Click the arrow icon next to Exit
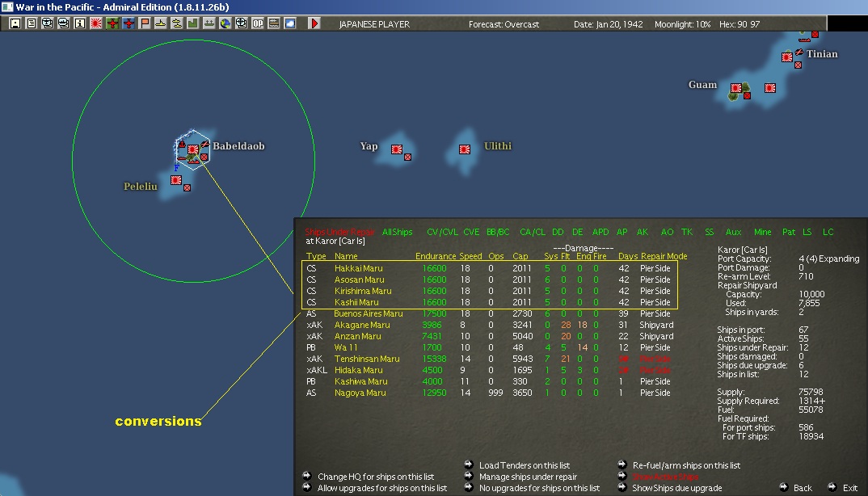The image size is (868, 496). point(832,487)
